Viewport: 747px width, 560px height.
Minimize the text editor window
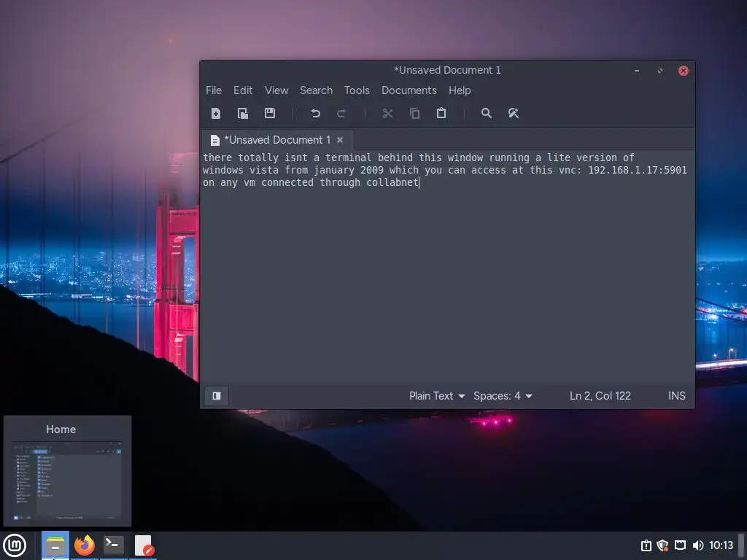pos(636,71)
